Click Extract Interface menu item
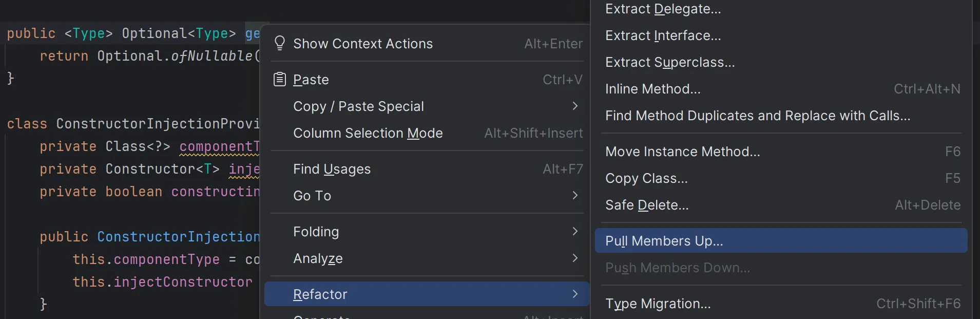The height and width of the screenshot is (319, 980). pyautogui.click(x=663, y=35)
